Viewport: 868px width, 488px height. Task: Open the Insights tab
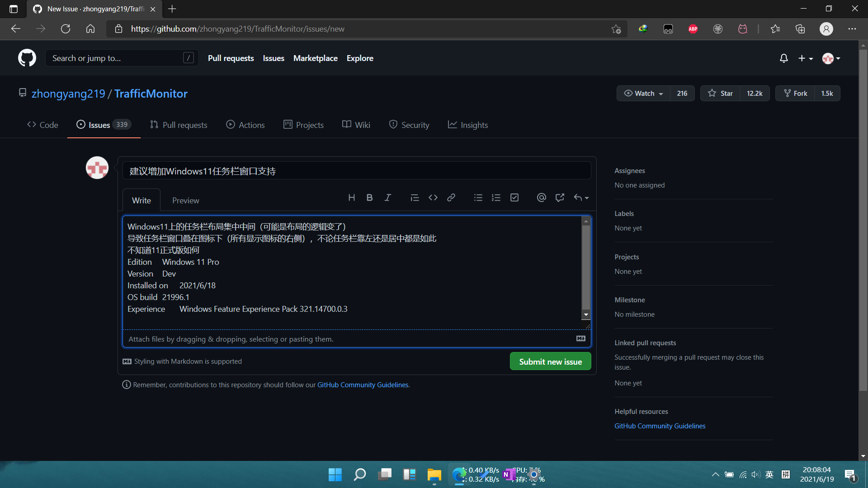pyautogui.click(x=468, y=125)
